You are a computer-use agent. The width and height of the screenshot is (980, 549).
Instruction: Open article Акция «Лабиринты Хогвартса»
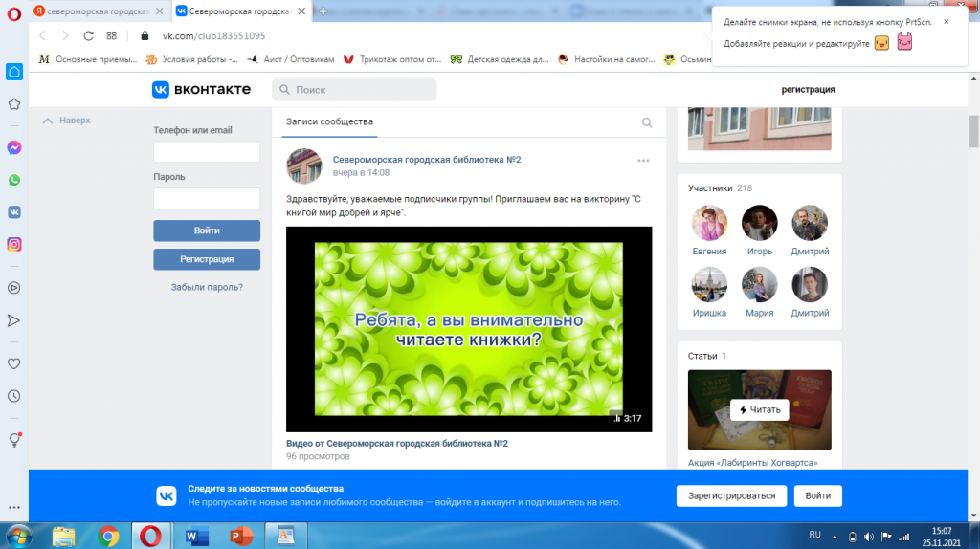752,463
